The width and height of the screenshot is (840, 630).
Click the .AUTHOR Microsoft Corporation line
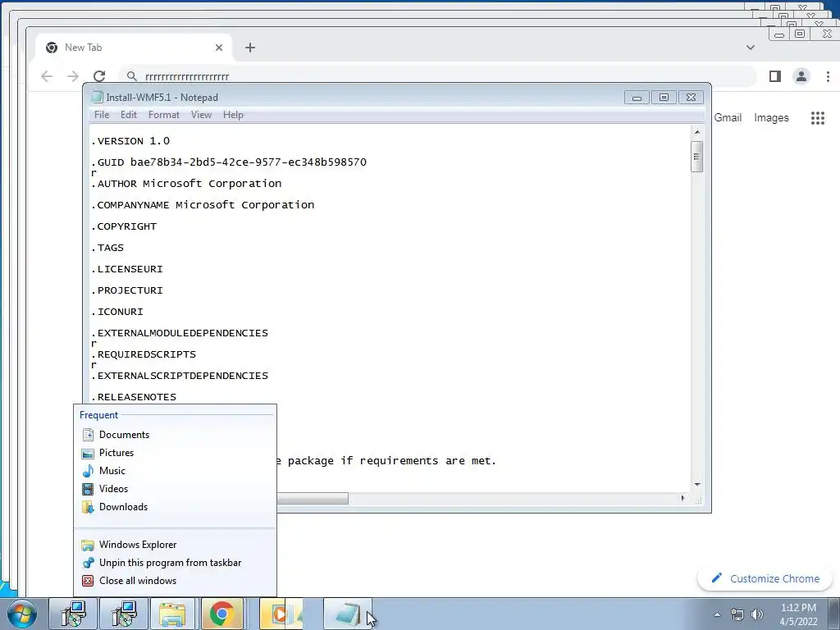click(186, 184)
